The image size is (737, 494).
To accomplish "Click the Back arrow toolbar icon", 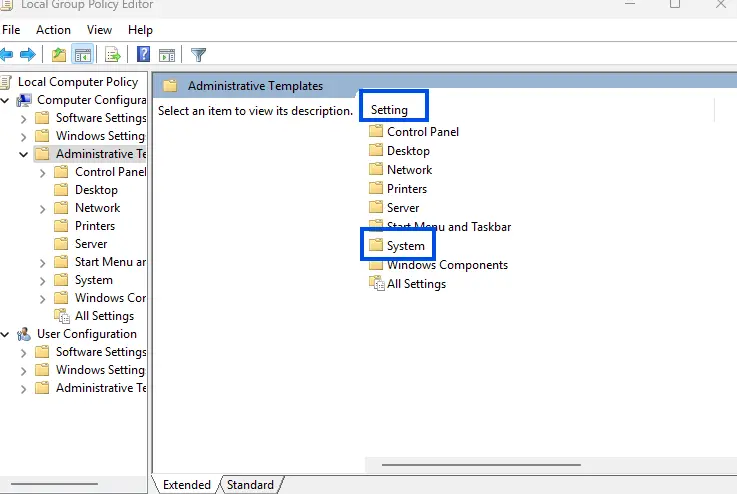I will coord(6,55).
